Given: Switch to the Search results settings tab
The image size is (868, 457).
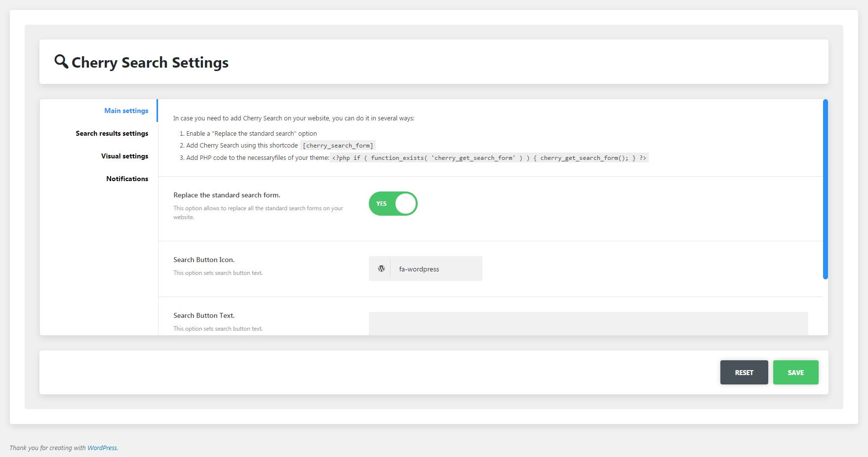Looking at the screenshot, I should point(112,133).
